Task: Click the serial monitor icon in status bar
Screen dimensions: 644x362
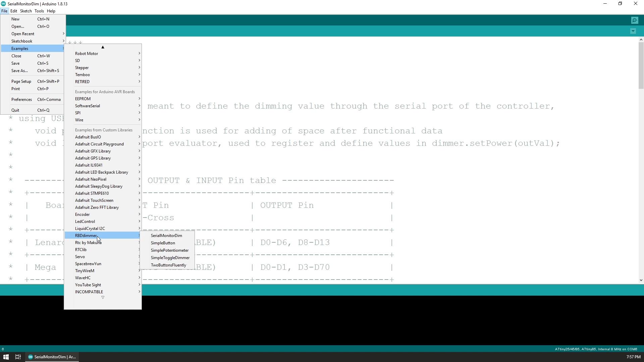Action: [634, 21]
